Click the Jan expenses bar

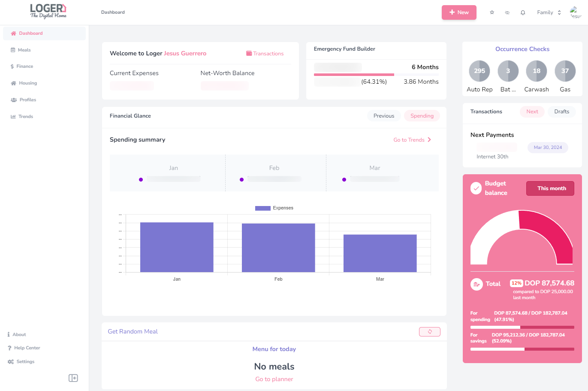177,247
